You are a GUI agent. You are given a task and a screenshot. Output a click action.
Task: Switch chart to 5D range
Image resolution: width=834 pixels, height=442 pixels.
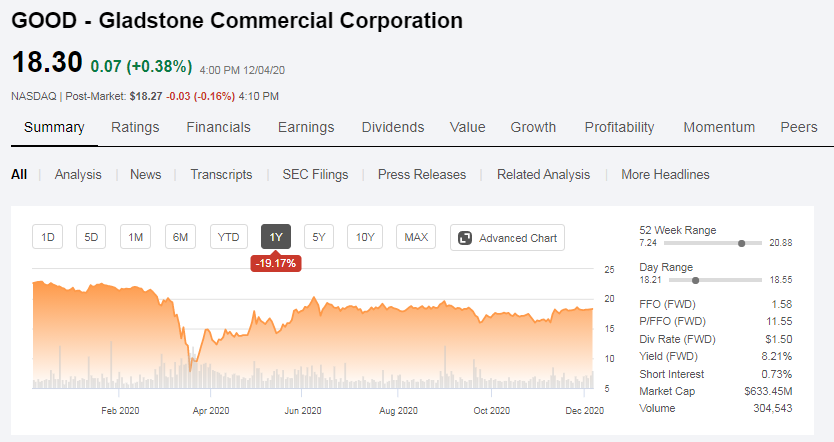[x=91, y=237]
